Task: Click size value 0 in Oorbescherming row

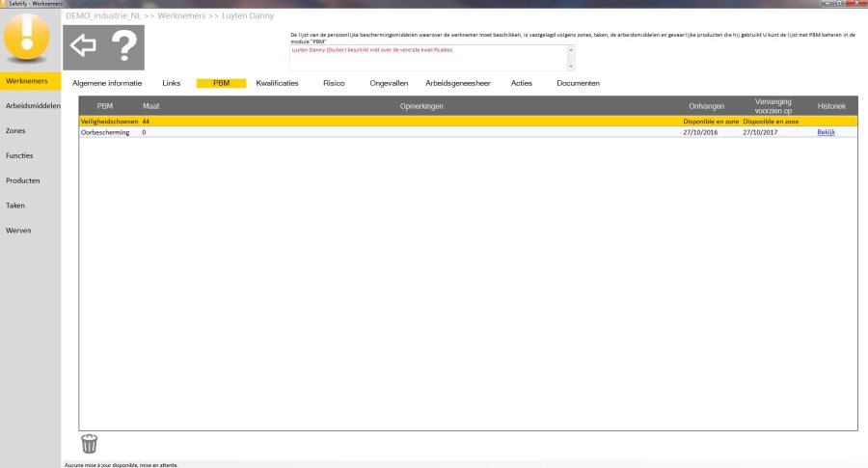Action: 144,132
